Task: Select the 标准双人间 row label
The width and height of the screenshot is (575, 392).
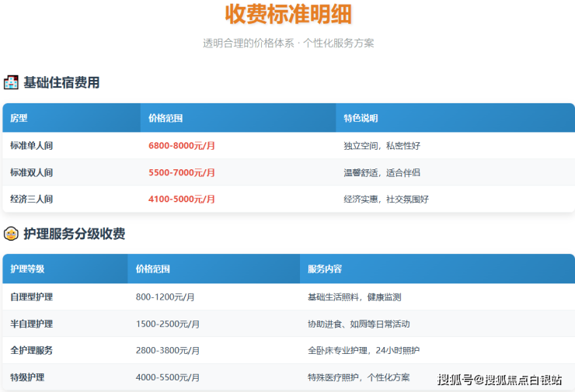Action: [31, 172]
